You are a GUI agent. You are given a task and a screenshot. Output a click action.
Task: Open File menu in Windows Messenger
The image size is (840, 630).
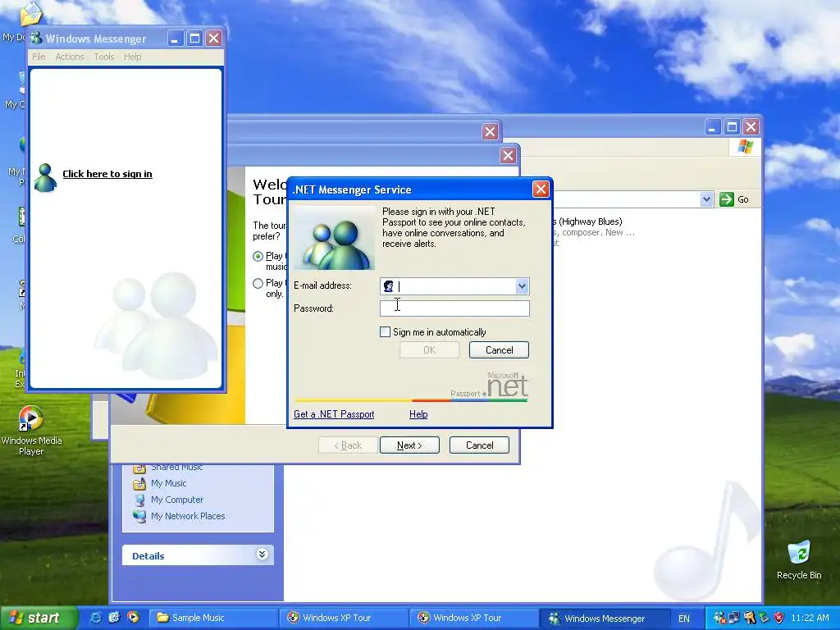point(39,57)
